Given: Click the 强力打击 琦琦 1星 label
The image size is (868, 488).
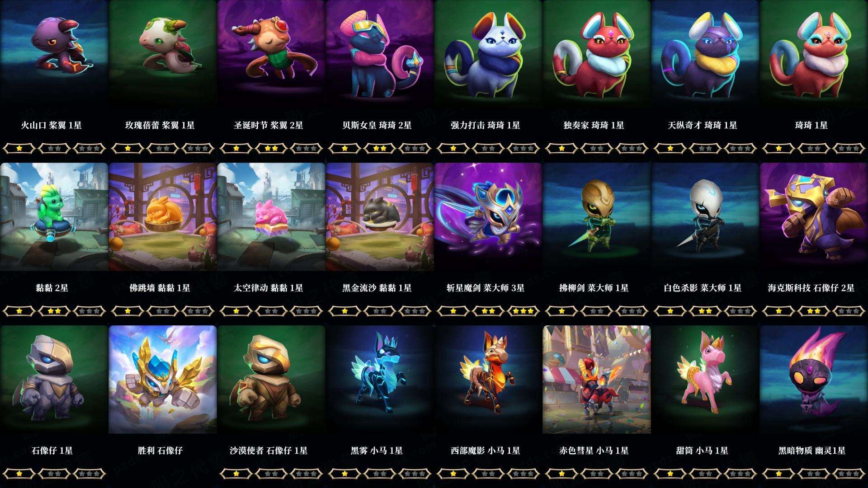Looking at the screenshot, I should pyautogui.click(x=486, y=125).
